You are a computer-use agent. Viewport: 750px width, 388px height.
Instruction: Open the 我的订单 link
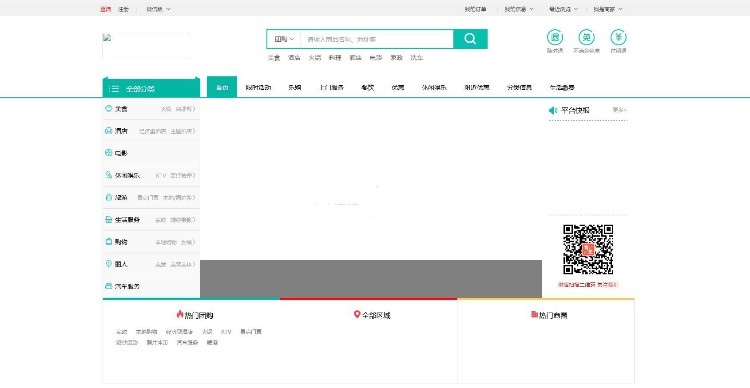pyautogui.click(x=475, y=9)
